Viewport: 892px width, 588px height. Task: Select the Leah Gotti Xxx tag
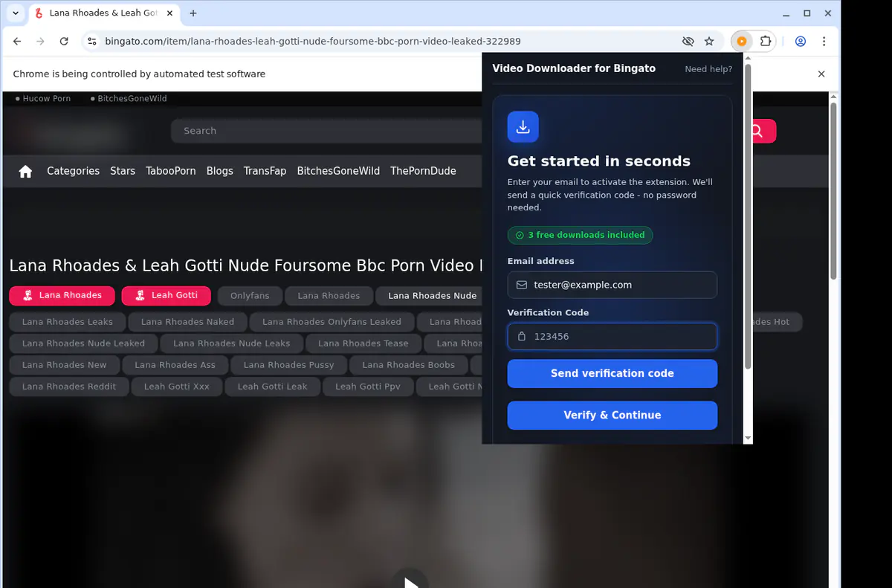(177, 387)
